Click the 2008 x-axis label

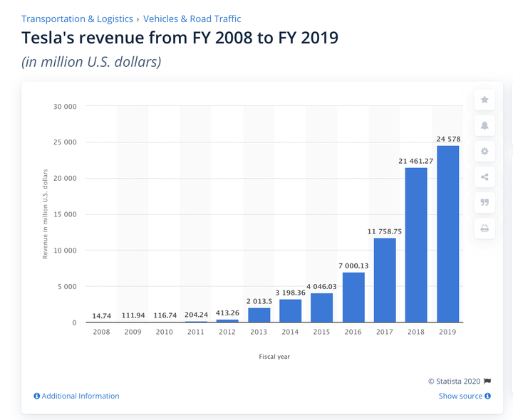[x=101, y=332]
